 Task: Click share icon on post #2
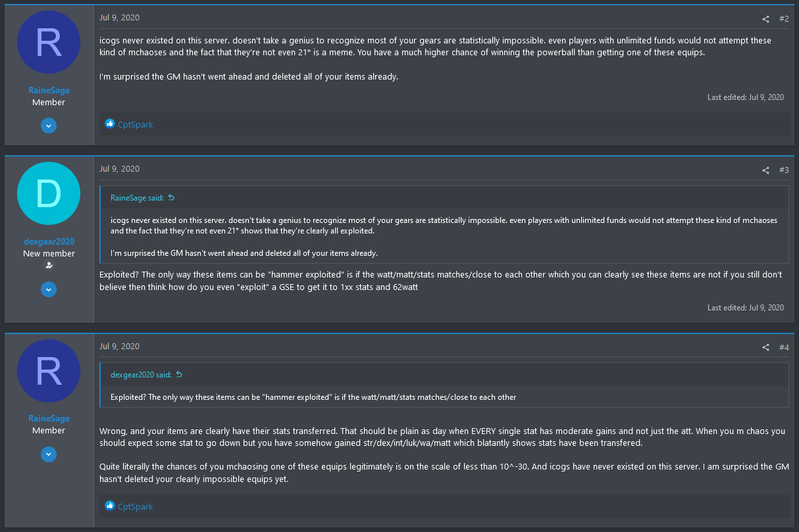coord(765,19)
